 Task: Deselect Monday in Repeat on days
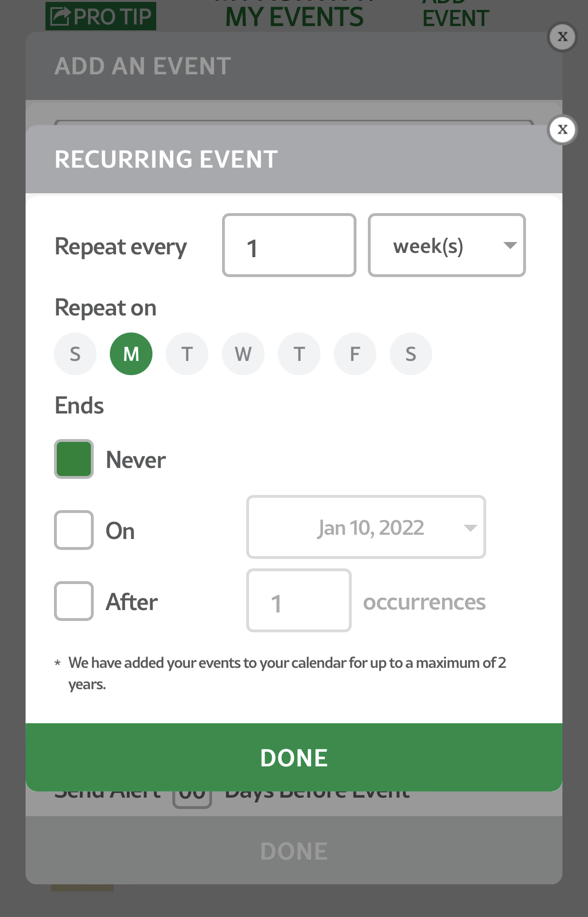click(131, 354)
